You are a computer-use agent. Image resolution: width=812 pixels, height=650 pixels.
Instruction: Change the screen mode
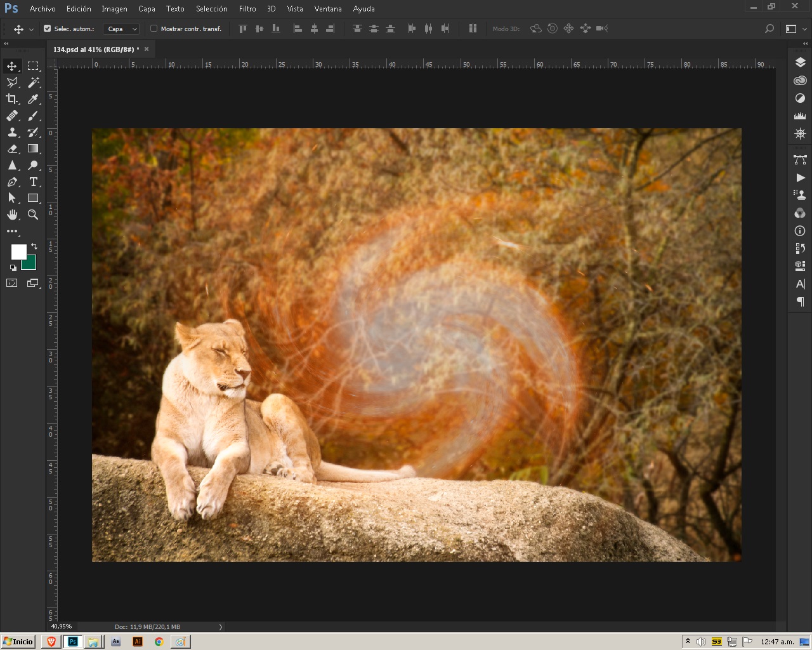[33, 283]
